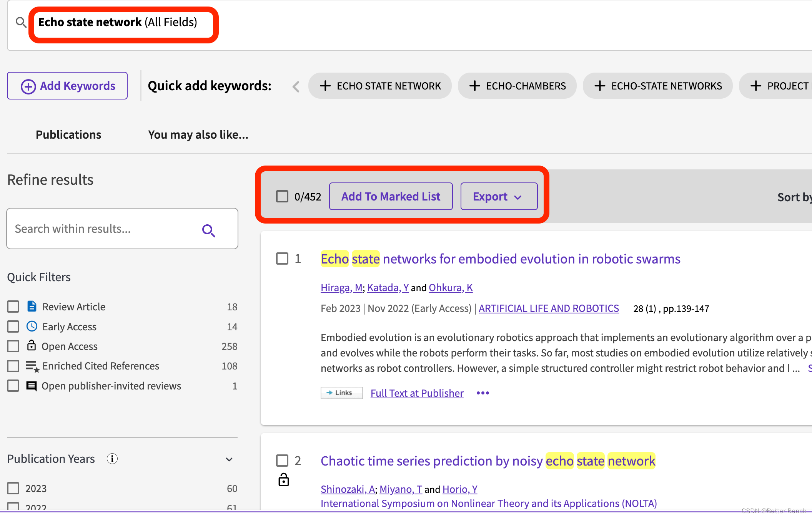This screenshot has width=812, height=517.
Task: Click the scroll-left arrow of quick keywords
Action: coord(296,86)
